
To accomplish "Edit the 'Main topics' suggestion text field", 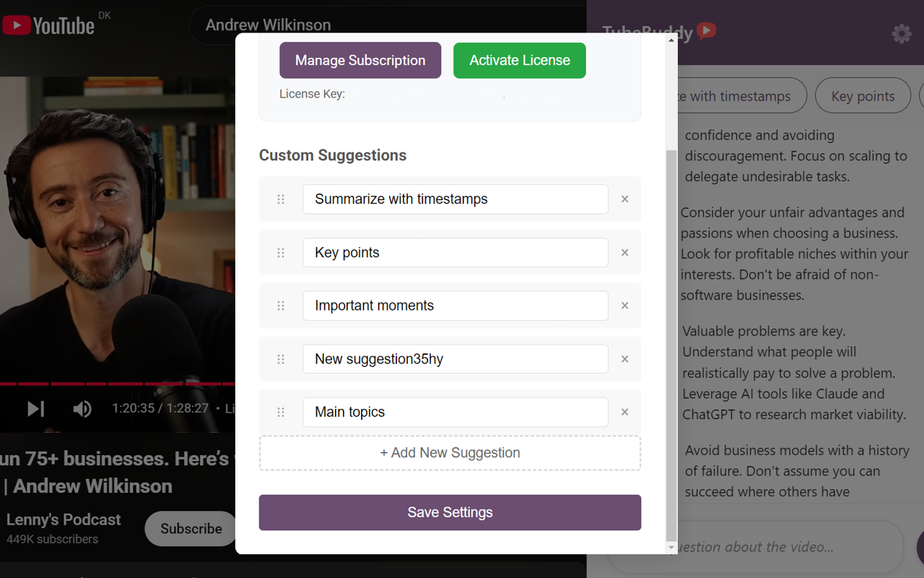I will [x=455, y=412].
